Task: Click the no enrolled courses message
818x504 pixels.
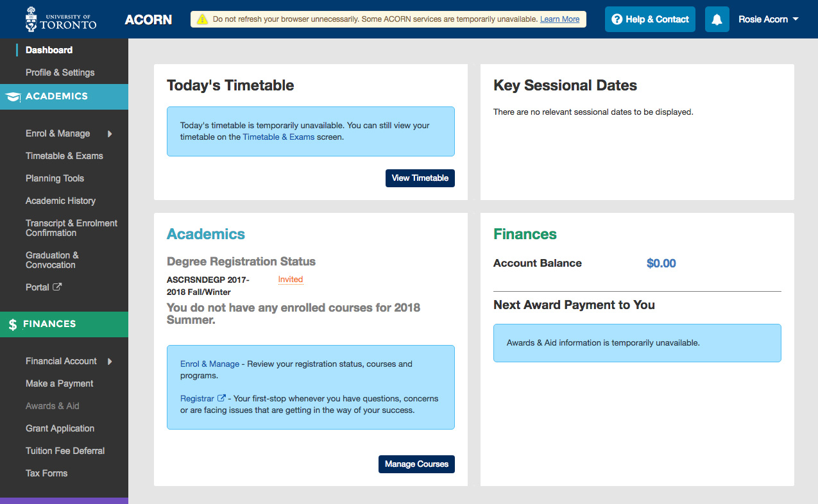Action: pos(293,314)
